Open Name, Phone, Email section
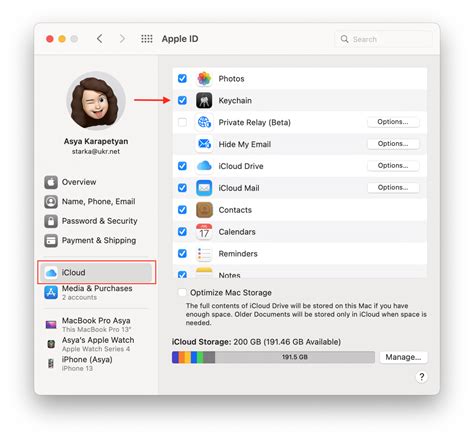The width and height of the screenshot is (474, 440). 97,202
